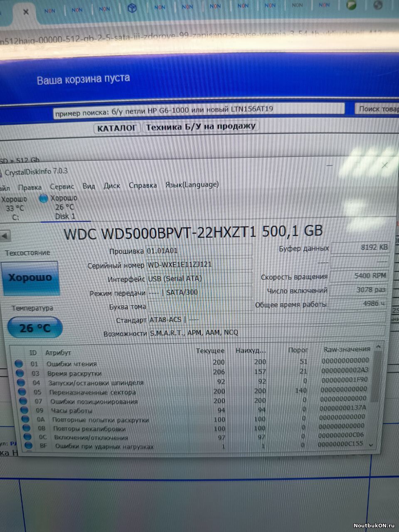Click the Хорошо health status button
399x532 pixels.
(x=30, y=278)
